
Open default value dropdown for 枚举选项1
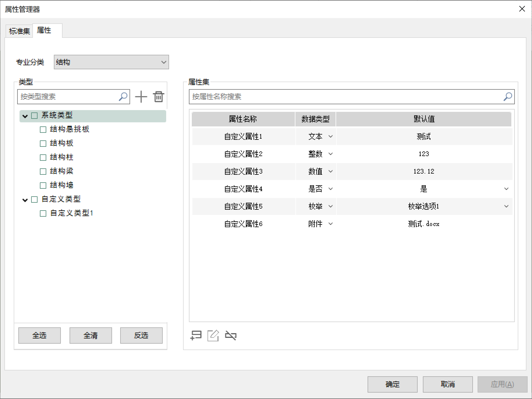click(x=506, y=206)
